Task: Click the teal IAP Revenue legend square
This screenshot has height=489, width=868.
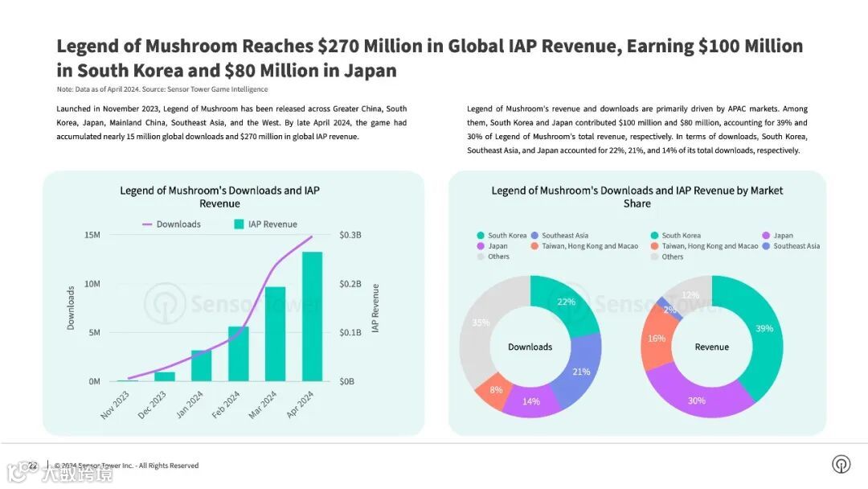Action: tap(239, 224)
